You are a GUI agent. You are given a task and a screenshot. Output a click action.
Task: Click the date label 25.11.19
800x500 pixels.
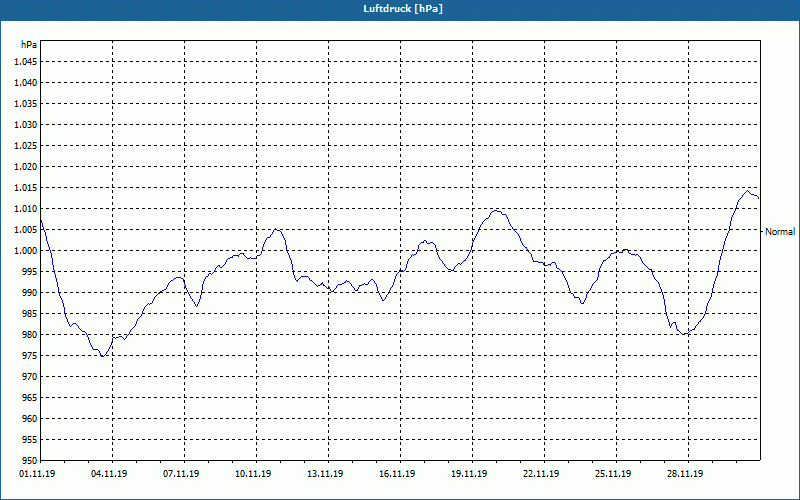coord(613,474)
